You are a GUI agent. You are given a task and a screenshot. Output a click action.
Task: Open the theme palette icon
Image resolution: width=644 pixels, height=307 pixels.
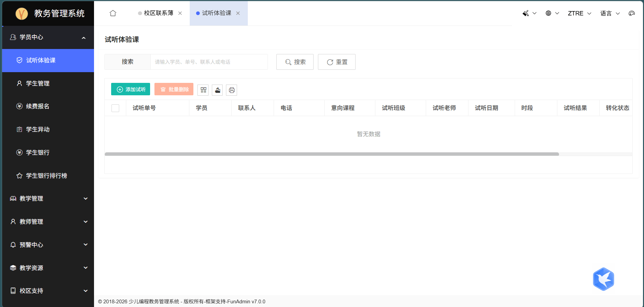point(632,13)
